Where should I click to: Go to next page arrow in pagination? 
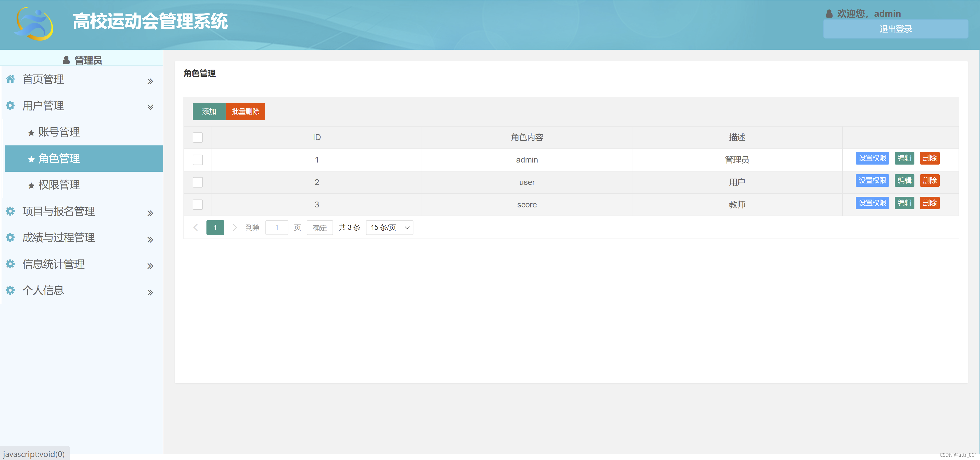click(235, 227)
